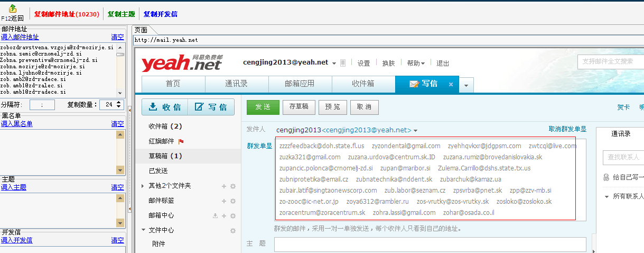Viewport: 644px width, 253px height.
Task: Click 换肤 in the top bar
Action: pyautogui.click(x=389, y=63)
